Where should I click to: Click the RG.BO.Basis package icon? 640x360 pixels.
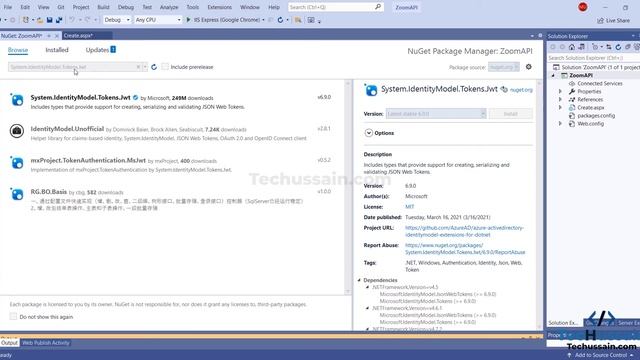[x=17, y=194]
